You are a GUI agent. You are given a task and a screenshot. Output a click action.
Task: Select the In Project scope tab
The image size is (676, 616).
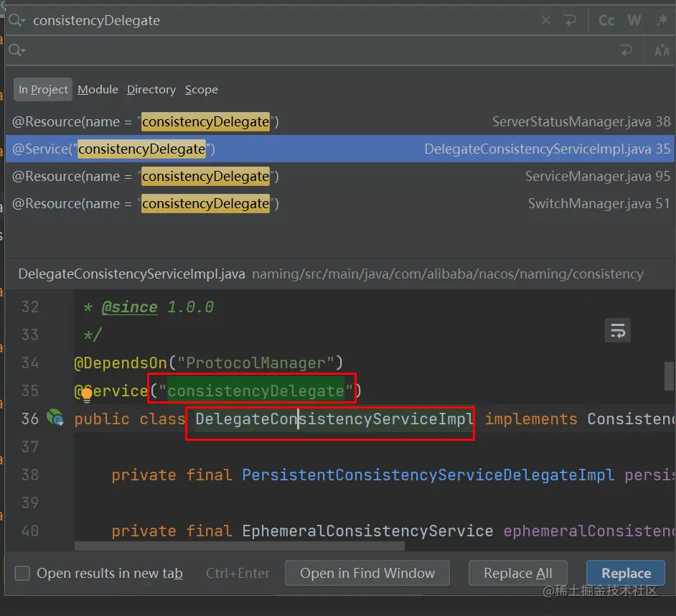(43, 89)
